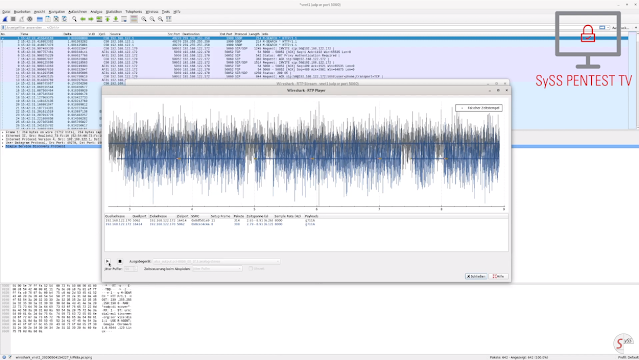Screen dimensions: 639x360
Task: Open the Bearbeiten menu
Action: [22, 12]
